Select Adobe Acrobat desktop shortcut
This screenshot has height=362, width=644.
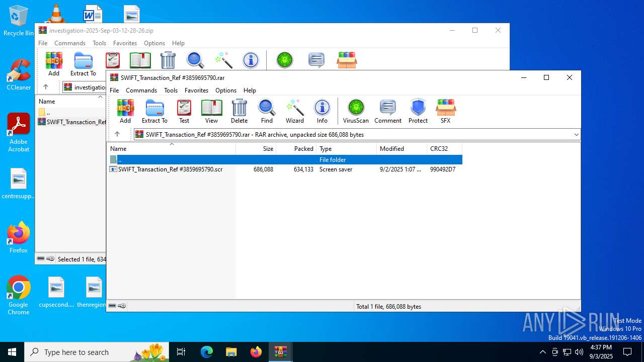(19, 133)
